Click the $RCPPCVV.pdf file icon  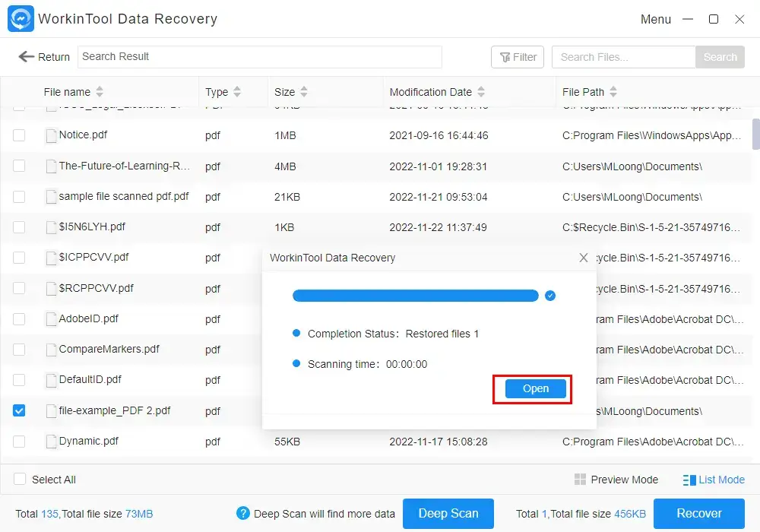(x=51, y=289)
